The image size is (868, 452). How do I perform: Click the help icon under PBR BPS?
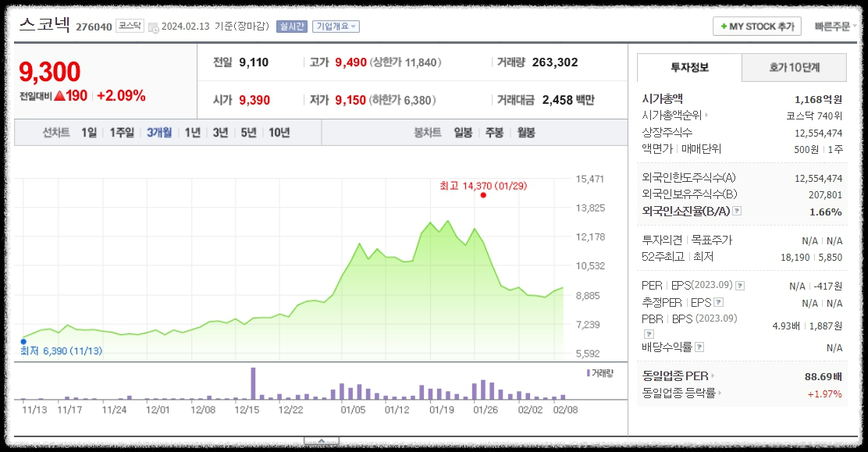(x=649, y=334)
